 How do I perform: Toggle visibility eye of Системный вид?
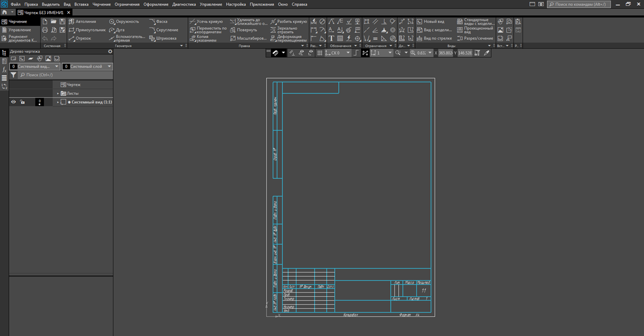coord(13,102)
